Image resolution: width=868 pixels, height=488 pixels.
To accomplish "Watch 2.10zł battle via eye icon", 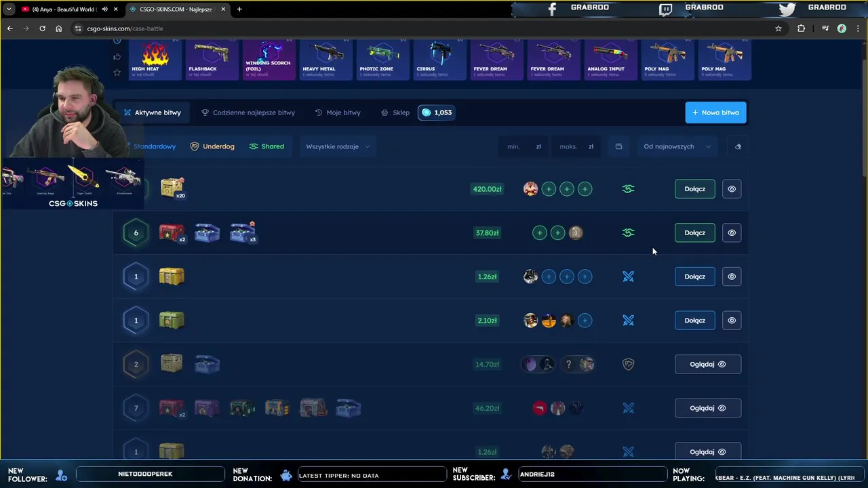I will 732,320.
